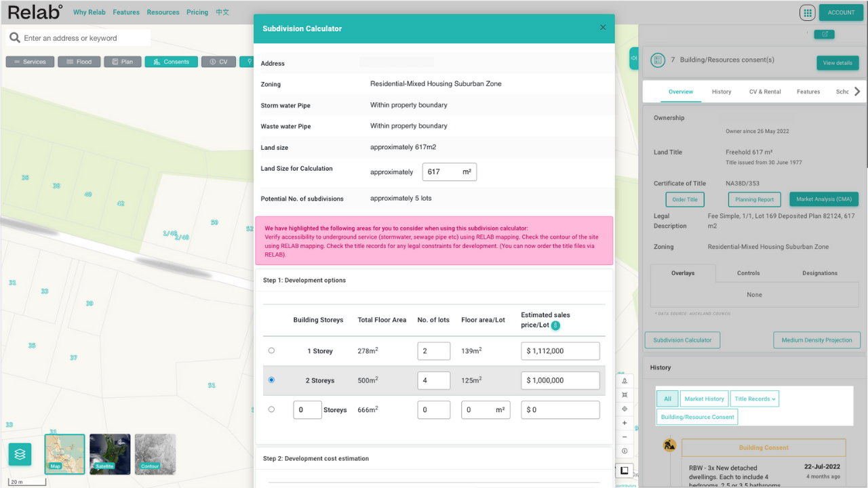The height and width of the screenshot is (488, 868).
Task: Click the map layers stack icon
Action: (20, 454)
